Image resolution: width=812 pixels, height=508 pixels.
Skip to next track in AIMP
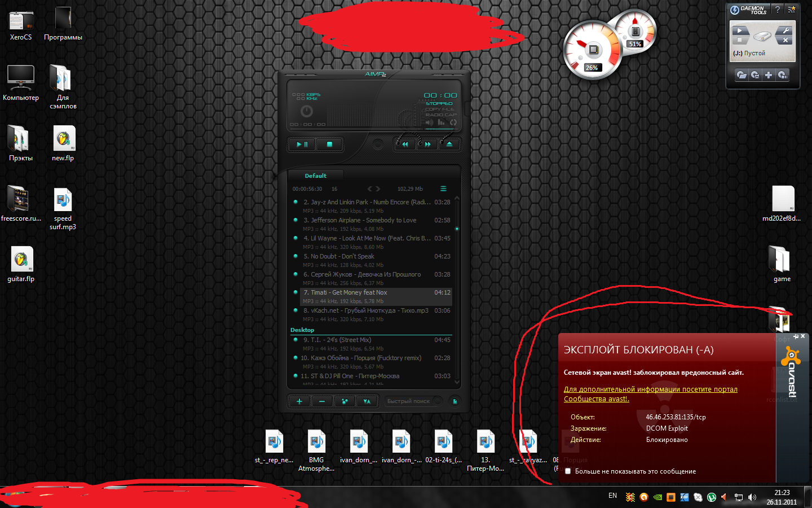pyautogui.click(x=427, y=144)
